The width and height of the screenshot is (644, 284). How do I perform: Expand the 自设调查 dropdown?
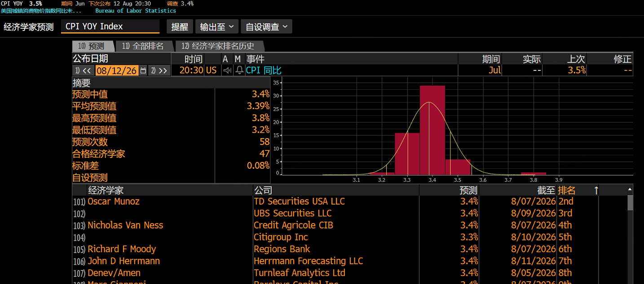click(x=267, y=26)
